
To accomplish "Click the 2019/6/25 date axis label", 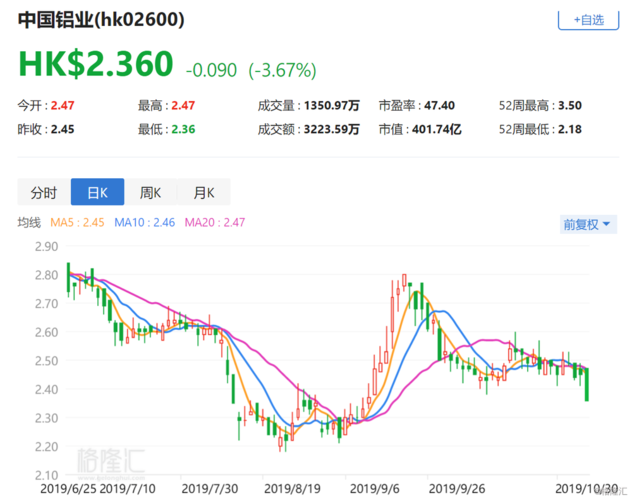I will point(68,489).
